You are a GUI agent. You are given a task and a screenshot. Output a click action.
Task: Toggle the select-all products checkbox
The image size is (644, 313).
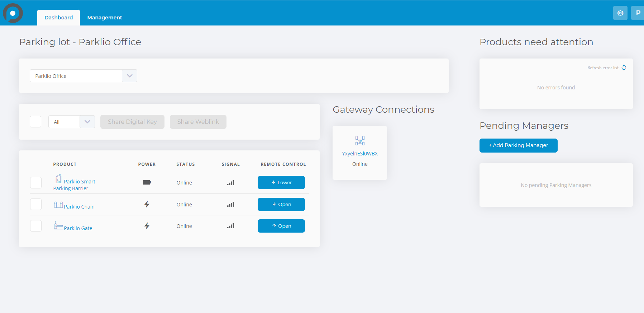35,122
